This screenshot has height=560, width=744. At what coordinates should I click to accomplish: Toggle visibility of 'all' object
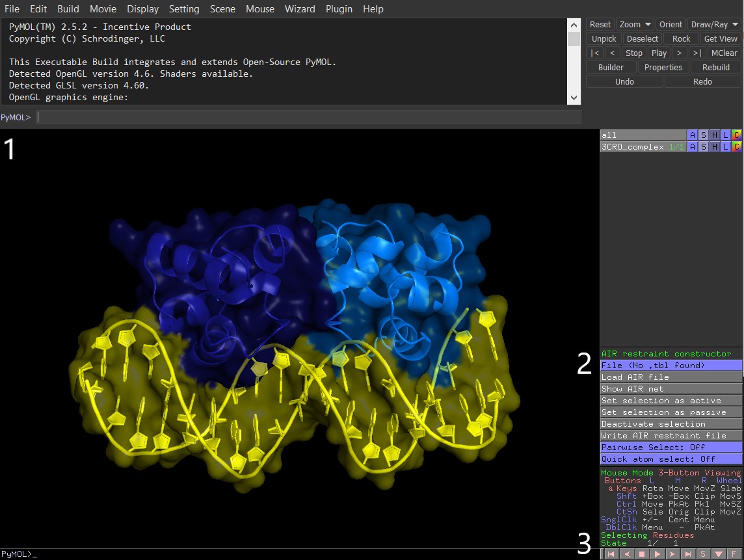[x=643, y=135]
